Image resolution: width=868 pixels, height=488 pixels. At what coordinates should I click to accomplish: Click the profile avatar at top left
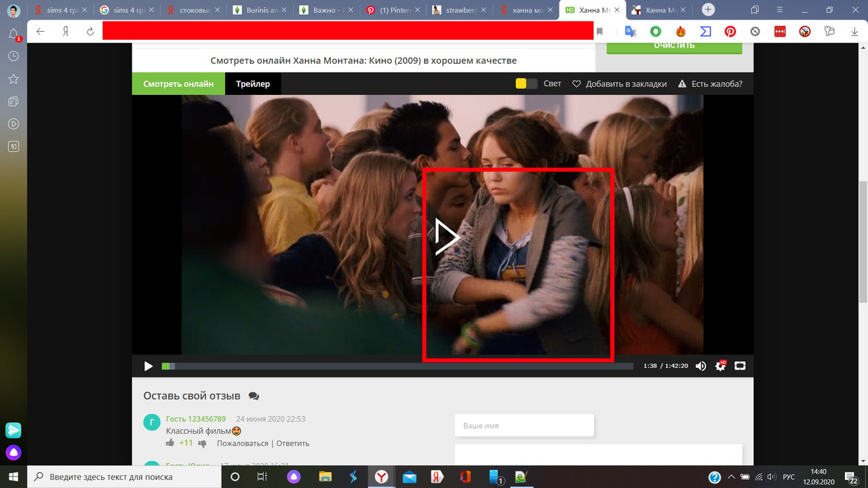[x=14, y=10]
